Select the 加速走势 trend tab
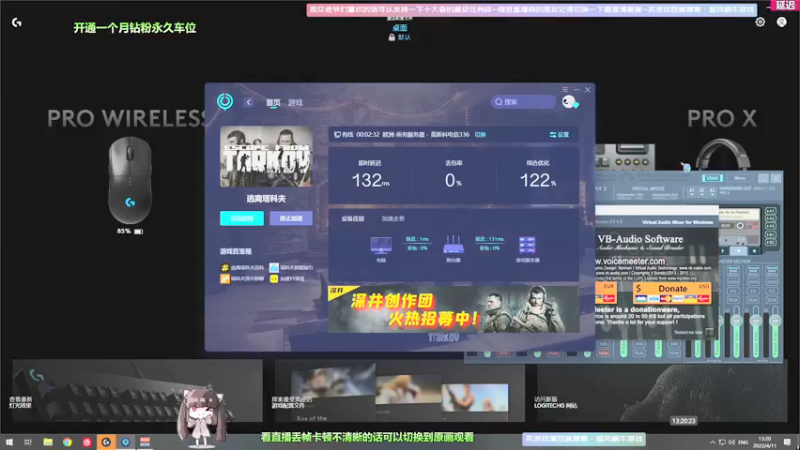This screenshot has height=450, width=800. tap(393, 218)
